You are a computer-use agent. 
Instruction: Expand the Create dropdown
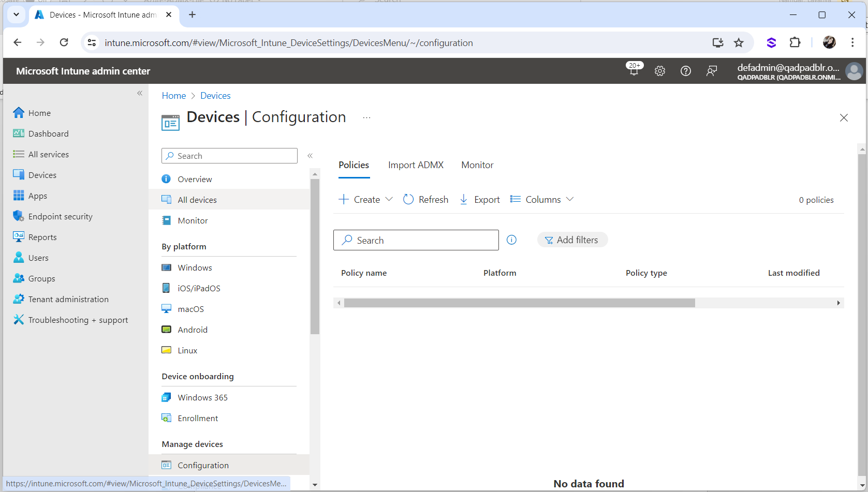365,200
